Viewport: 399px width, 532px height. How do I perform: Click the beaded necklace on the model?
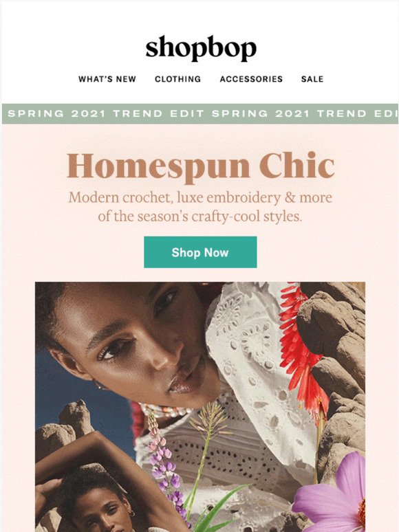coord(163,410)
